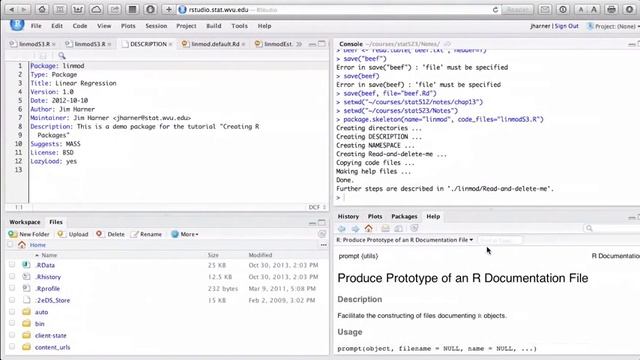This screenshot has height=360, width=640.
Task: Check the box for .Rhistory file
Action: pyautogui.click(x=12, y=276)
